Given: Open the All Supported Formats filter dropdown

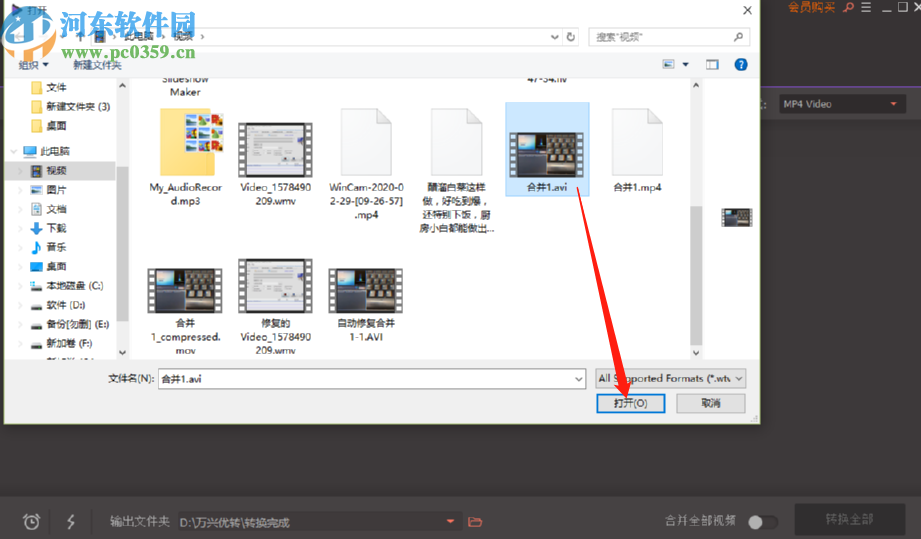Looking at the screenshot, I should (670, 379).
